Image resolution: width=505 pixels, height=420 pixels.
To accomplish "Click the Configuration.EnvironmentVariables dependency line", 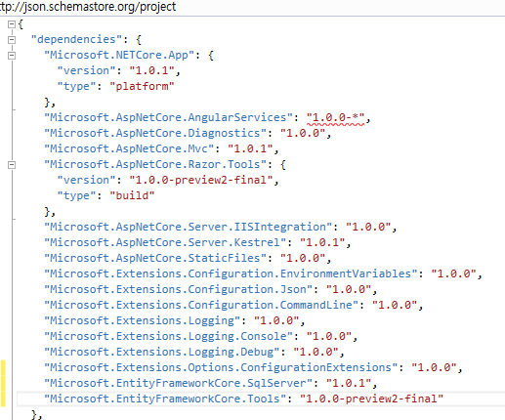I will (x=263, y=273).
